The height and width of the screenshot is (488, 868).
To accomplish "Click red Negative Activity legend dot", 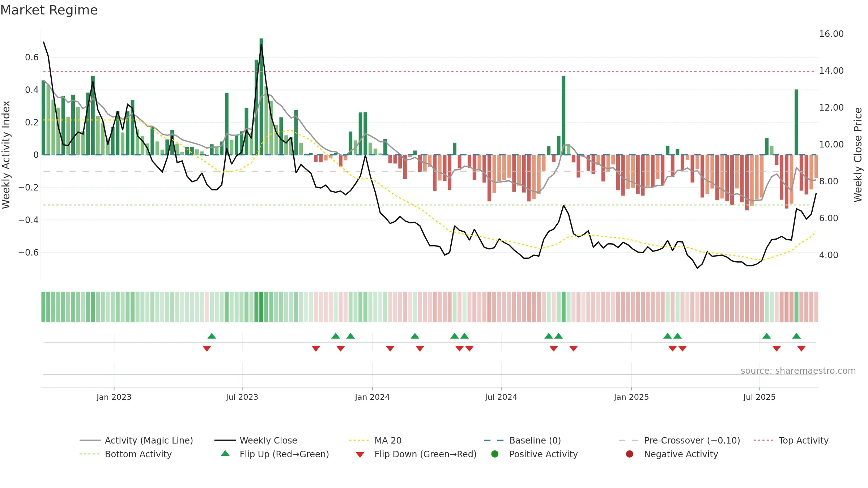I will 630,454.
